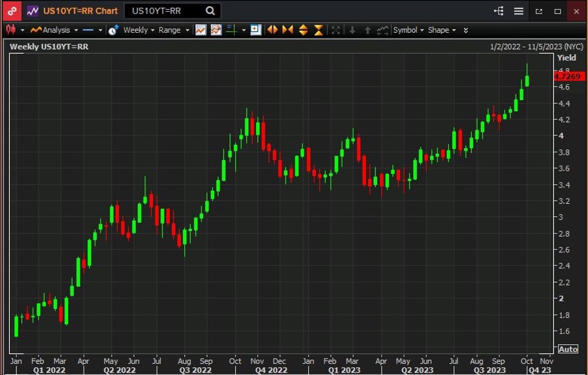Open the Analysis menu

(55, 30)
